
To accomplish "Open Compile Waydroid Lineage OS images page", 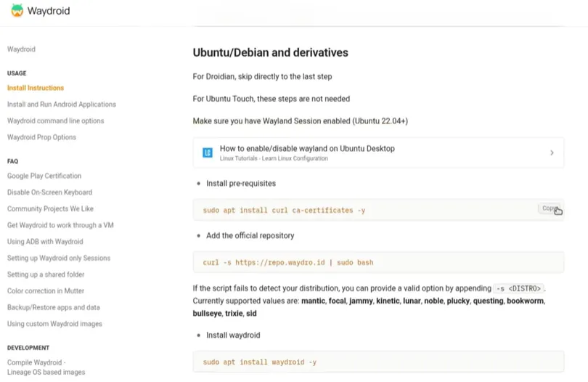I will pyautogui.click(x=46, y=367).
